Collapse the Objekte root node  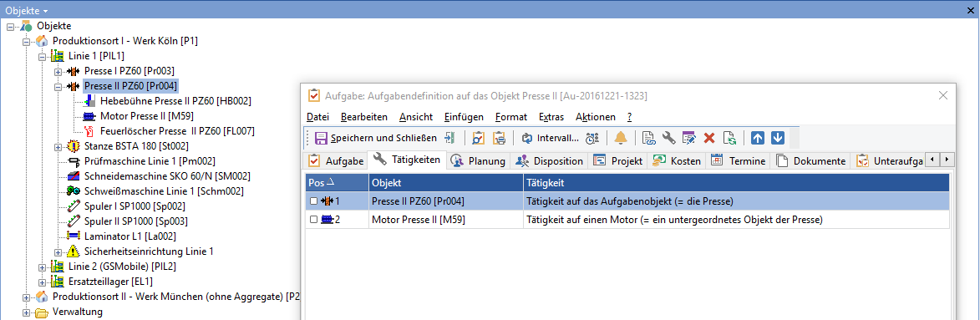11,26
